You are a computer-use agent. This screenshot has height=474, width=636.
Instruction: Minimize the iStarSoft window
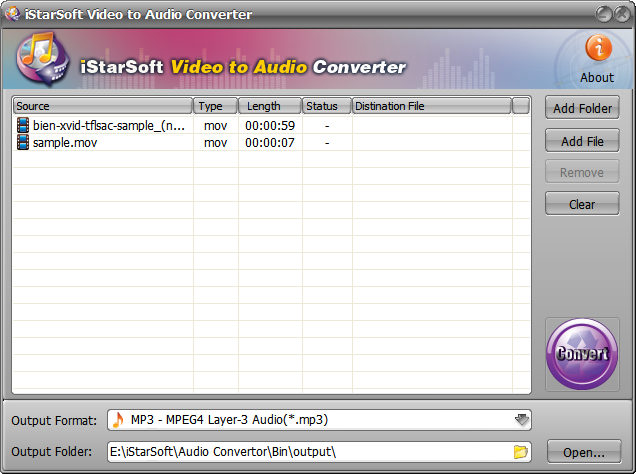pyautogui.click(x=604, y=15)
